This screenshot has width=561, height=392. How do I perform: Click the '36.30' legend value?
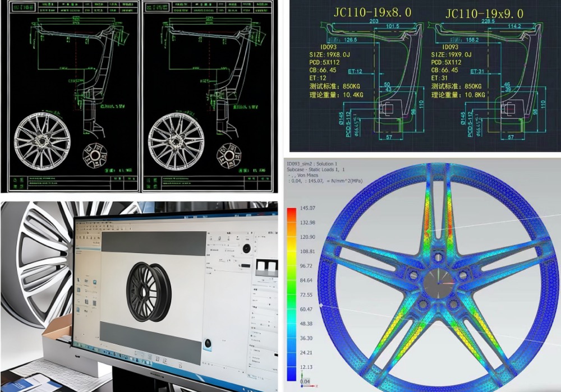click(x=306, y=338)
